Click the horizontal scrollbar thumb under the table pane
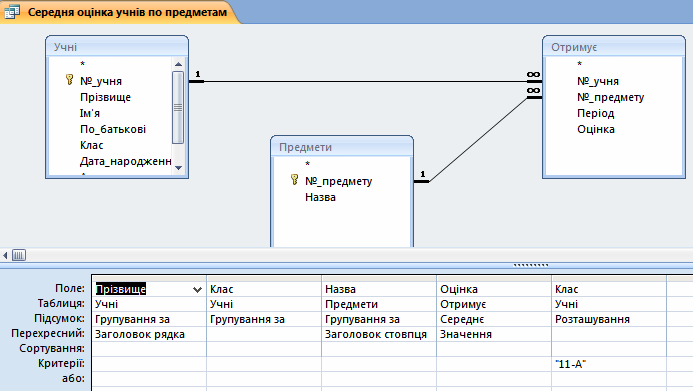The image size is (693, 391). click(x=19, y=255)
